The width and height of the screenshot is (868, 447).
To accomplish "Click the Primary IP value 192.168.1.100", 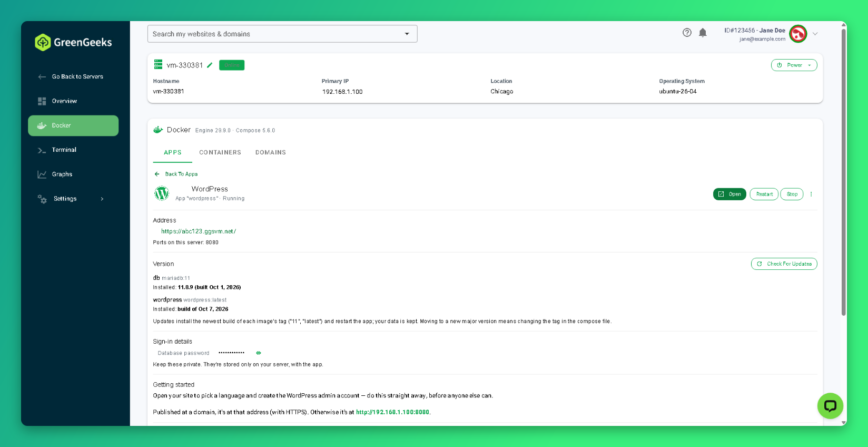I will pyautogui.click(x=342, y=92).
